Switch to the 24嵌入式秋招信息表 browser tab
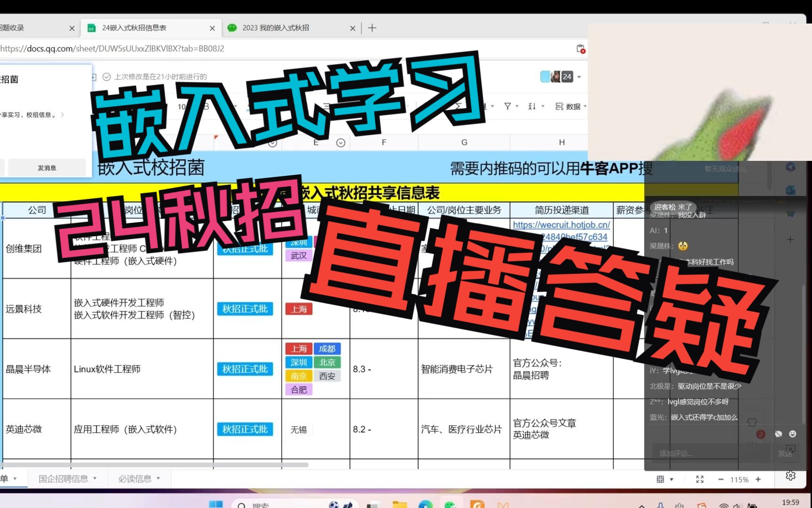812x508 pixels. (x=150, y=28)
